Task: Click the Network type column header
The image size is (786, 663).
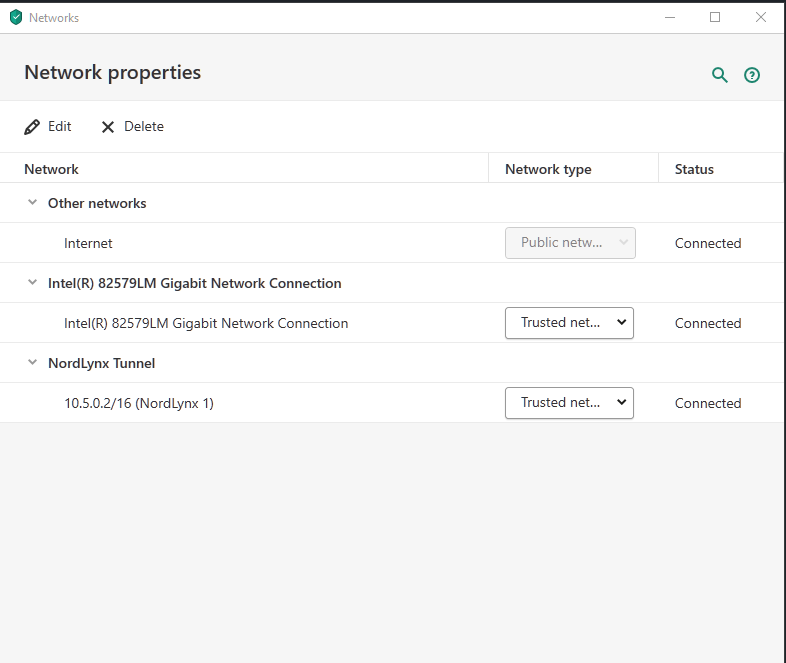Action: (x=548, y=169)
